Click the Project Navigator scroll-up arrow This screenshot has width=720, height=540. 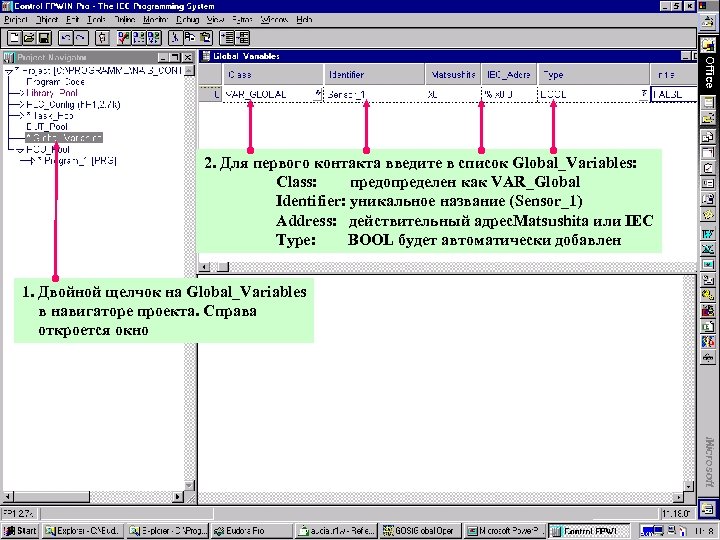point(189,71)
